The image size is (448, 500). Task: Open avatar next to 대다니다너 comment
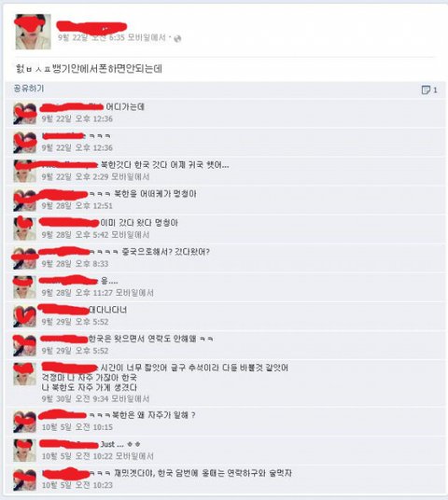[x=25, y=316]
